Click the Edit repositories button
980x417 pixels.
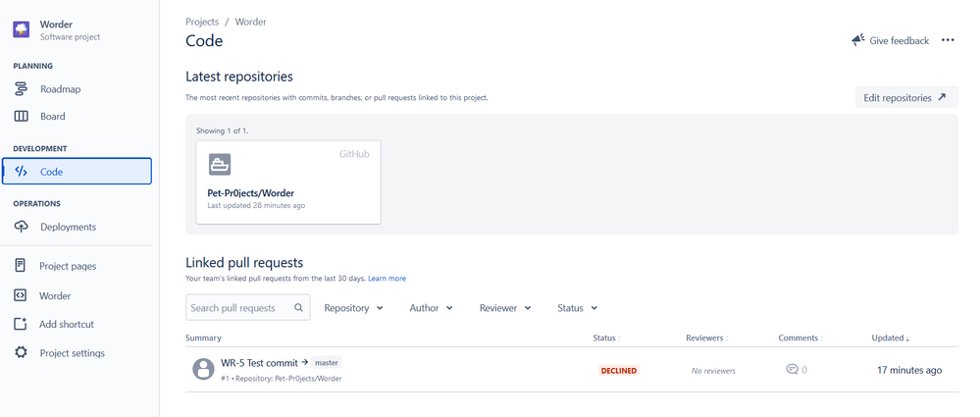906,97
